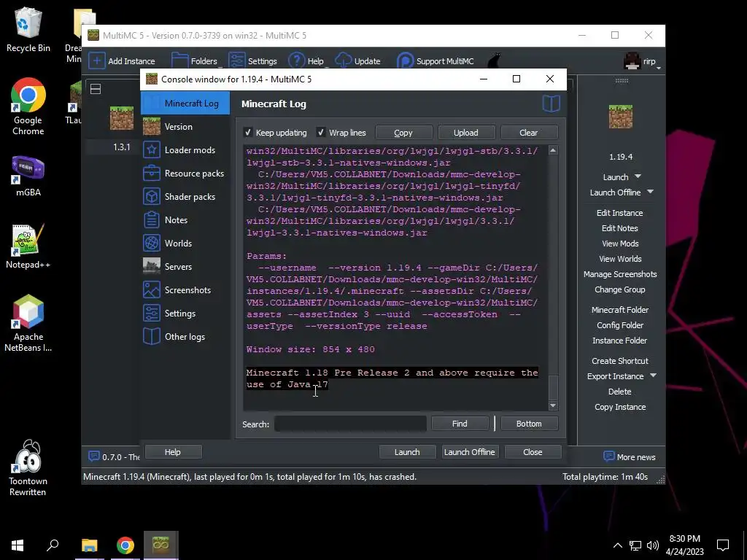Click File Explorer on the taskbar
This screenshot has height=560, width=747.
90,545
